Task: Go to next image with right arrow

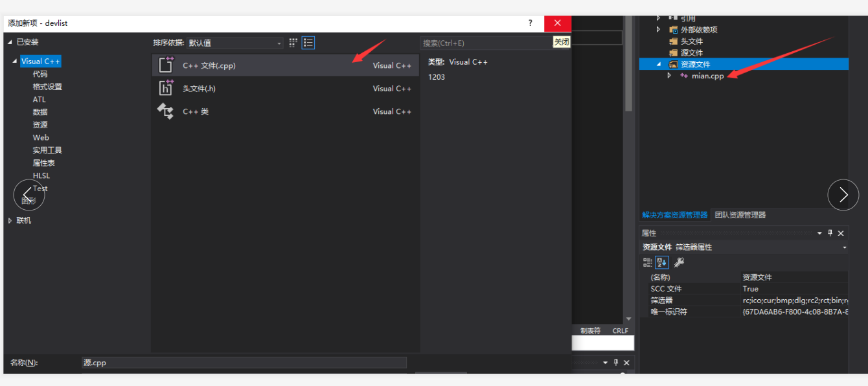Action: coord(843,195)
